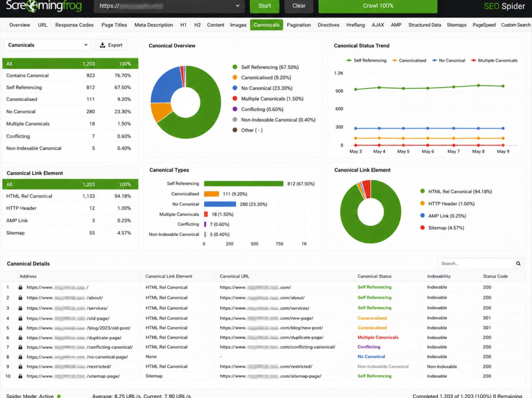Click the Multiple Canonicals status in row 6
Image resolution: width=532 pixels, height=398 pixels.
coord(378,337)
